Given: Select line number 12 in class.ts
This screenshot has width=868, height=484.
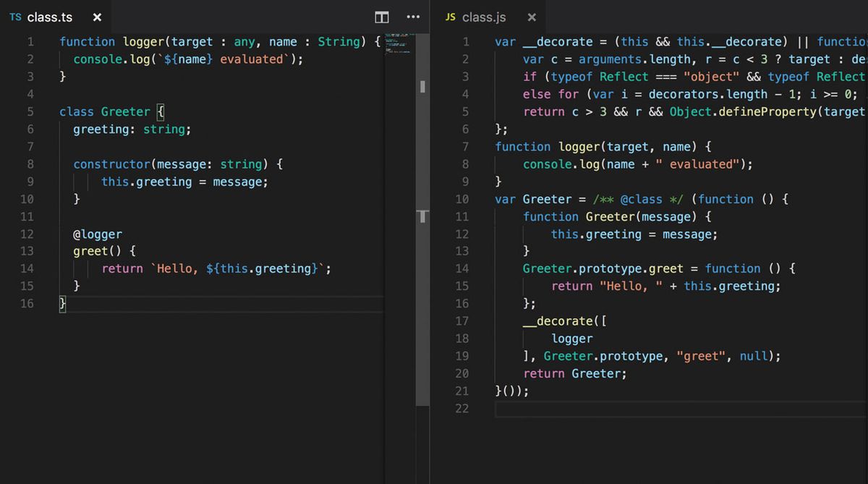Looking at the screenshot, I should [27, 234].
